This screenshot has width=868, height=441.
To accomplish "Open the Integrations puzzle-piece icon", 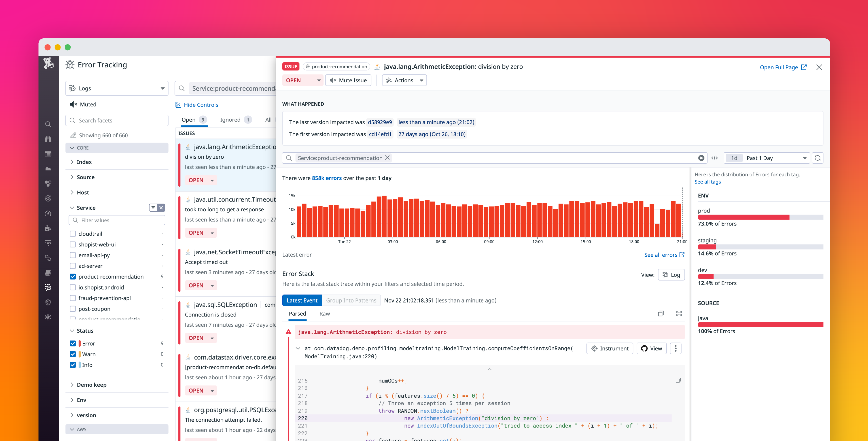I will (48, 228).
